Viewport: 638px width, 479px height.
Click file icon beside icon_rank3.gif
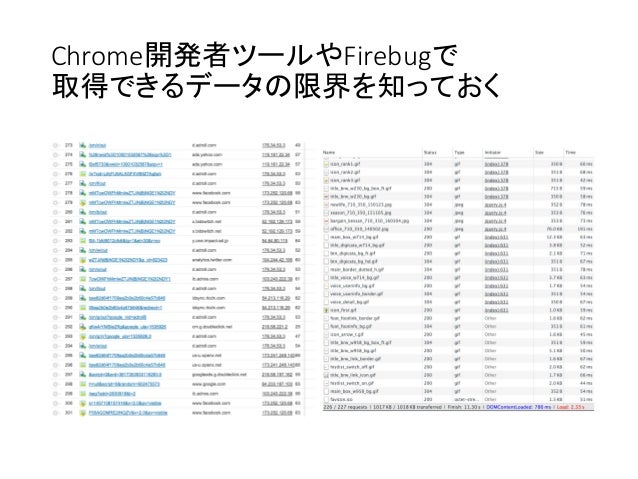tap(326, 180)
